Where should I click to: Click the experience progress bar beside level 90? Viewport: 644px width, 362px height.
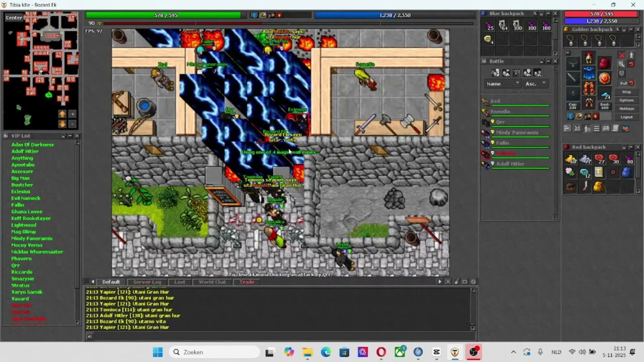point(289,23)
